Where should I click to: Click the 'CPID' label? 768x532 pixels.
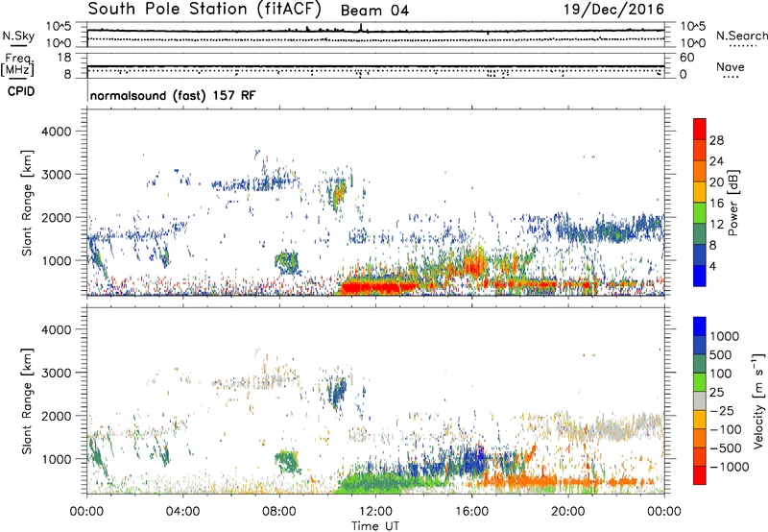(x=21, y=91)
